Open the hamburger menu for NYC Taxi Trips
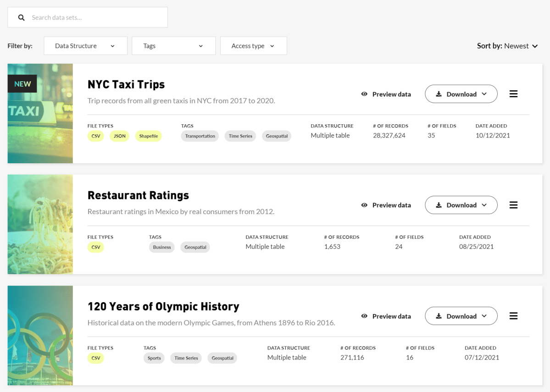This screenshot has width=550, height=392. coord(513,94)
